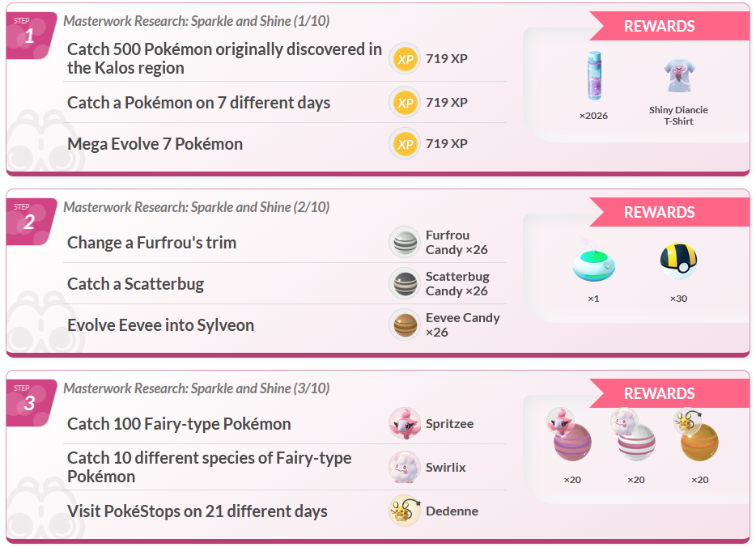Click the Eevee Candy icon

[x=405, y=325]
